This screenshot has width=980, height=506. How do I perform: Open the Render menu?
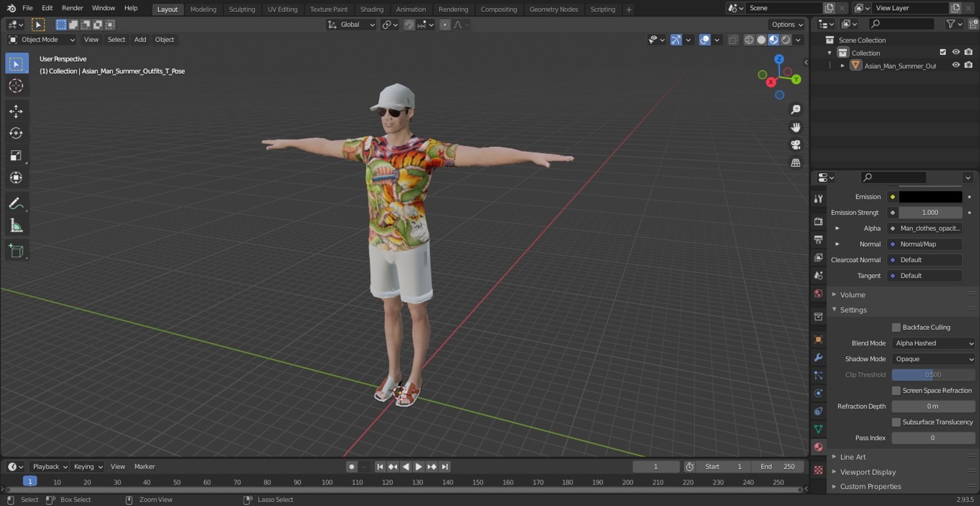point(72,8)
